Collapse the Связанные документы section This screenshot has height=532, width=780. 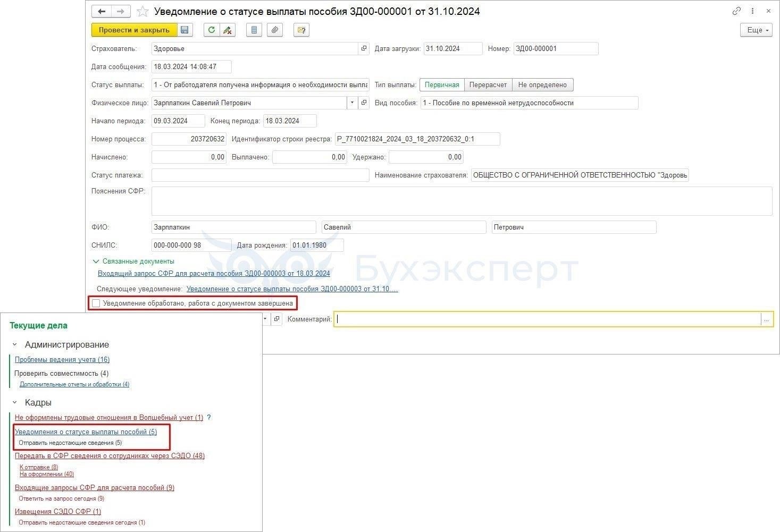coord(96,261)
